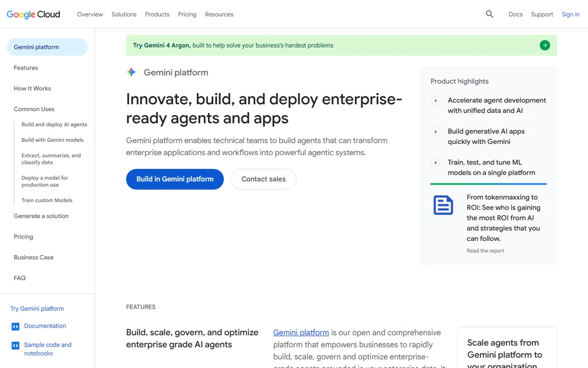The image size is (588, 368).
Task: Jump to How It Works section
Action: tap(32, 89)
